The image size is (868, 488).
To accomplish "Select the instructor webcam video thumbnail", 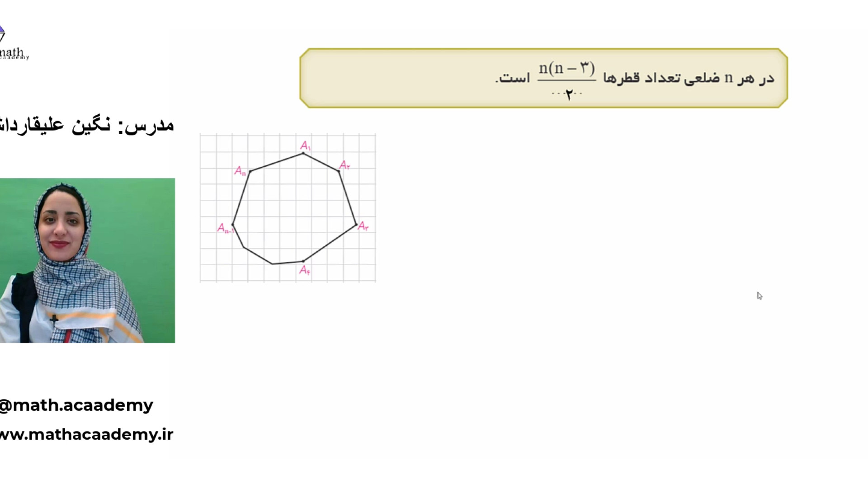I will [87, 260].
